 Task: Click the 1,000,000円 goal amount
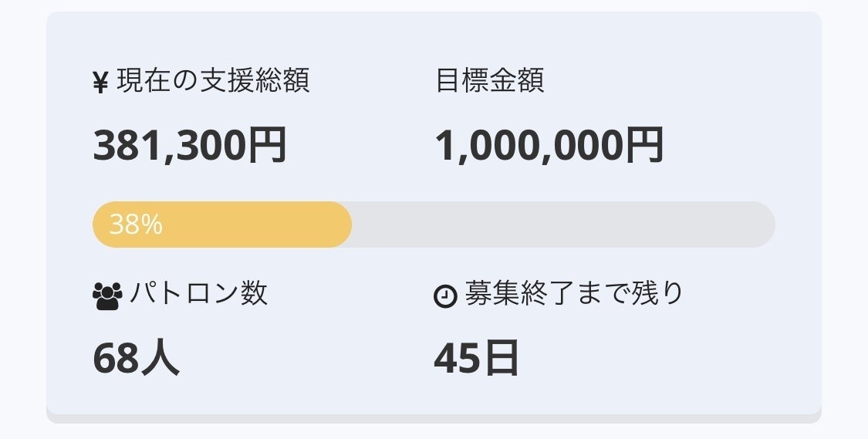coord(549,145)
